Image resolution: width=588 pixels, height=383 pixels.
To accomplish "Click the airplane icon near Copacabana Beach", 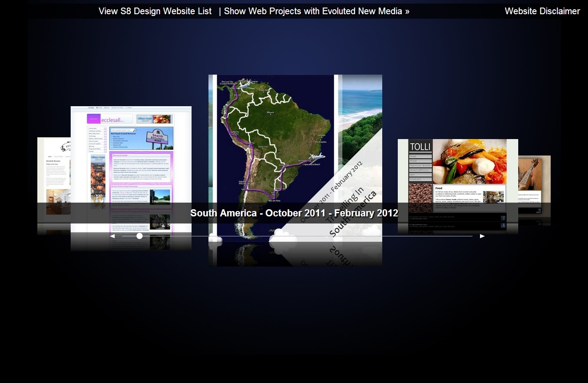I will [x=317, y=157].
